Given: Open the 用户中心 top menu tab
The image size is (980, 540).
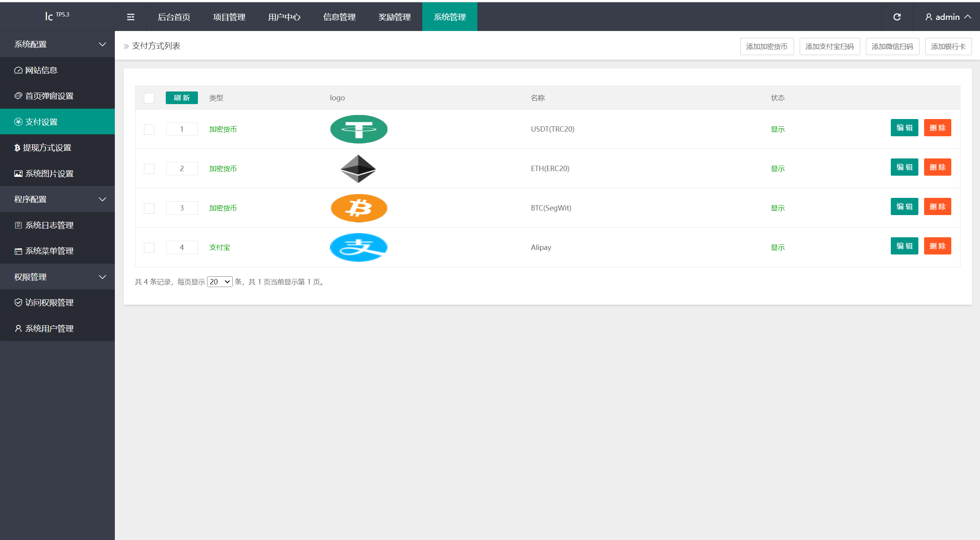Looking at the screenshot, I should tap(282, 16).
